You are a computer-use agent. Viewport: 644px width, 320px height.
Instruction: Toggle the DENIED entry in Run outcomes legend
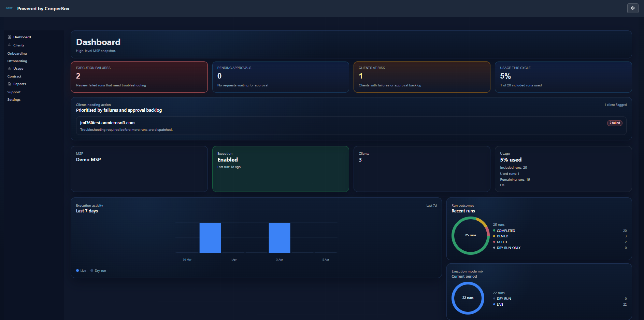click(x=502, y=236)
